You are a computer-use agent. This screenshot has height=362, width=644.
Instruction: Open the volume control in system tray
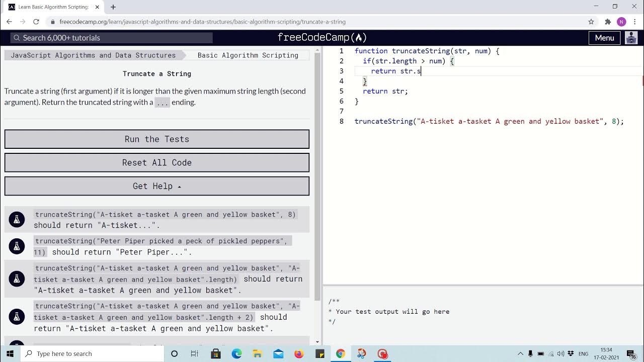[560, 353]
